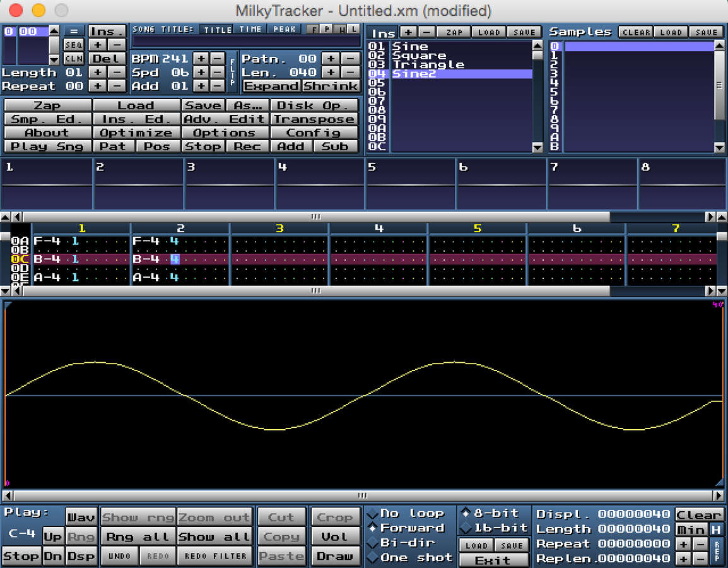This screenshot has height=568, width=728.
Task: Select the One shot loop option
Action: [409, 557]
